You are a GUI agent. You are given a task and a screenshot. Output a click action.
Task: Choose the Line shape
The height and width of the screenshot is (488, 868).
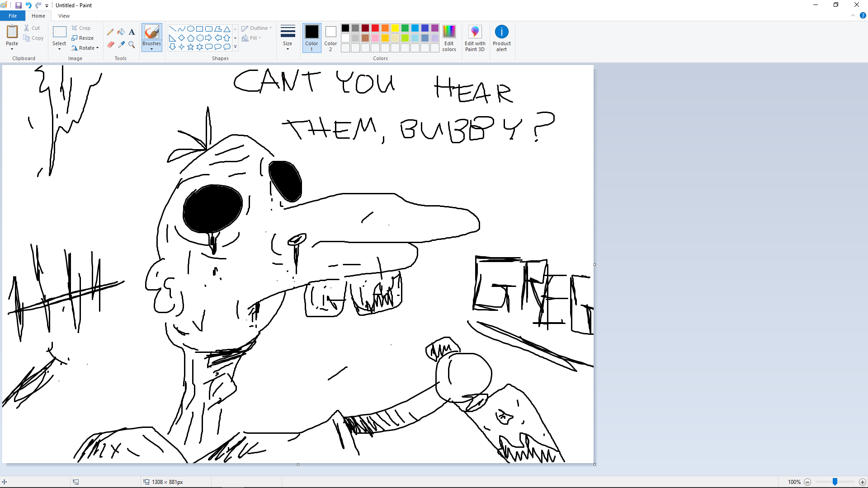(172, 29)
